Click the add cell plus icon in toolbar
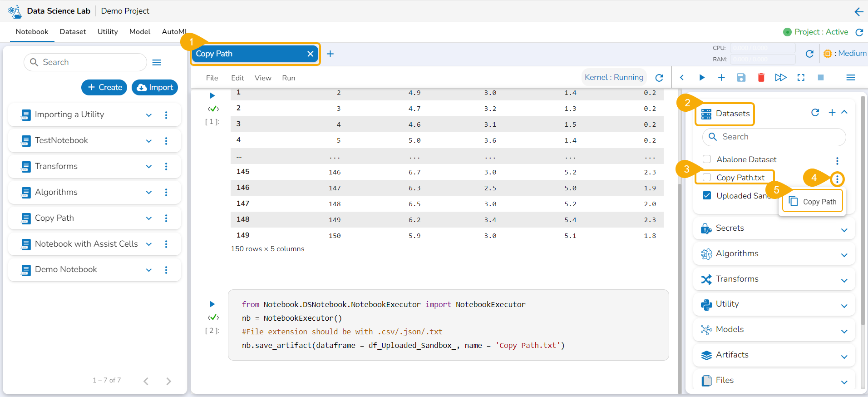 721,78
